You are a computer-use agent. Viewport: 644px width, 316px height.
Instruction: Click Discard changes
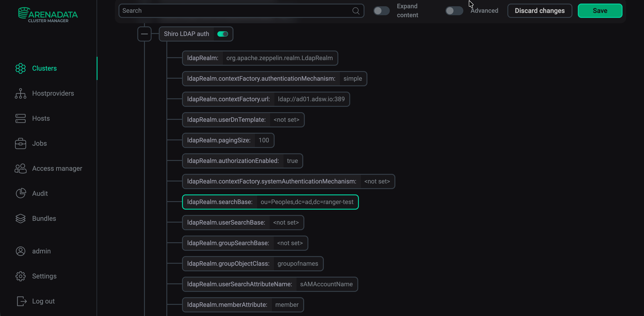(540, 11)
